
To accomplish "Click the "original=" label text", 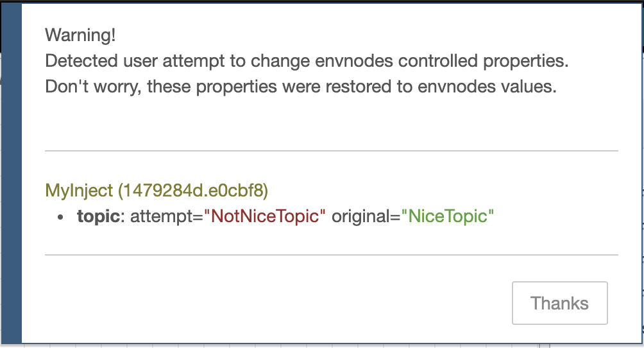I will click(x=366, y=216).
